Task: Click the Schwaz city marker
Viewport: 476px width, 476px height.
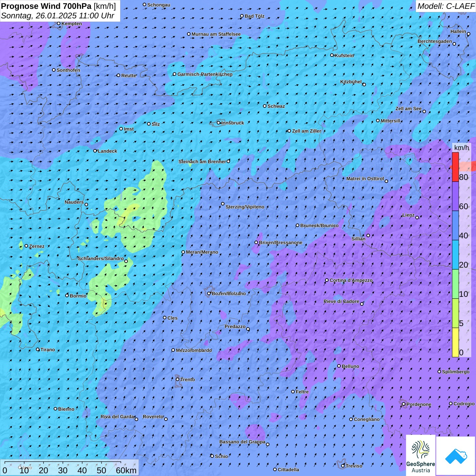Action: coord(265,106)
